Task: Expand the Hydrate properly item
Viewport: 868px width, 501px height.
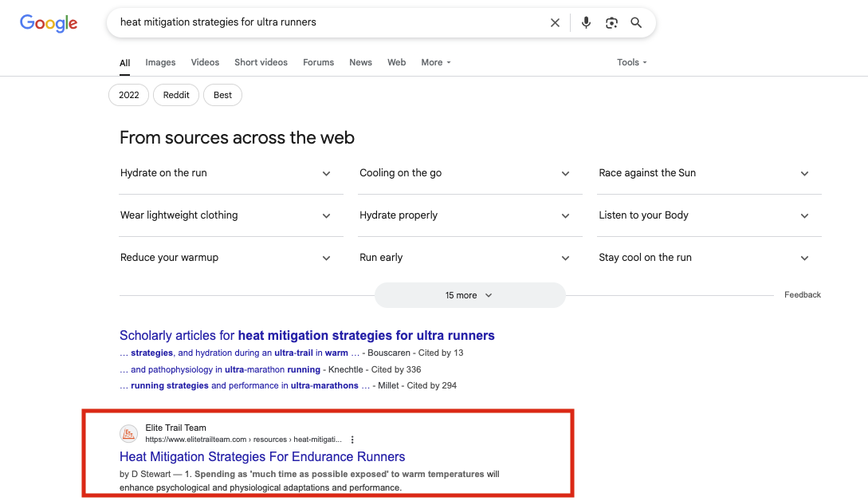Action: coord(470,215)
